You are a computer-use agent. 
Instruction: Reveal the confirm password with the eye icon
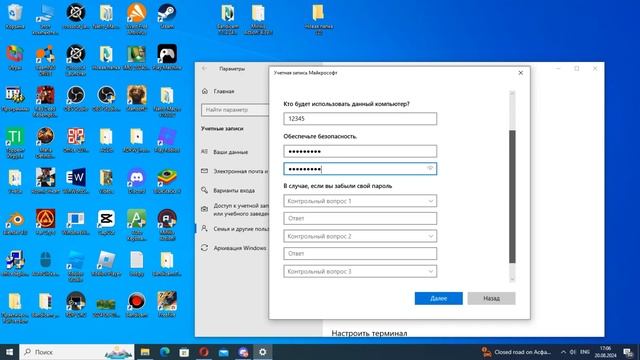430,168
